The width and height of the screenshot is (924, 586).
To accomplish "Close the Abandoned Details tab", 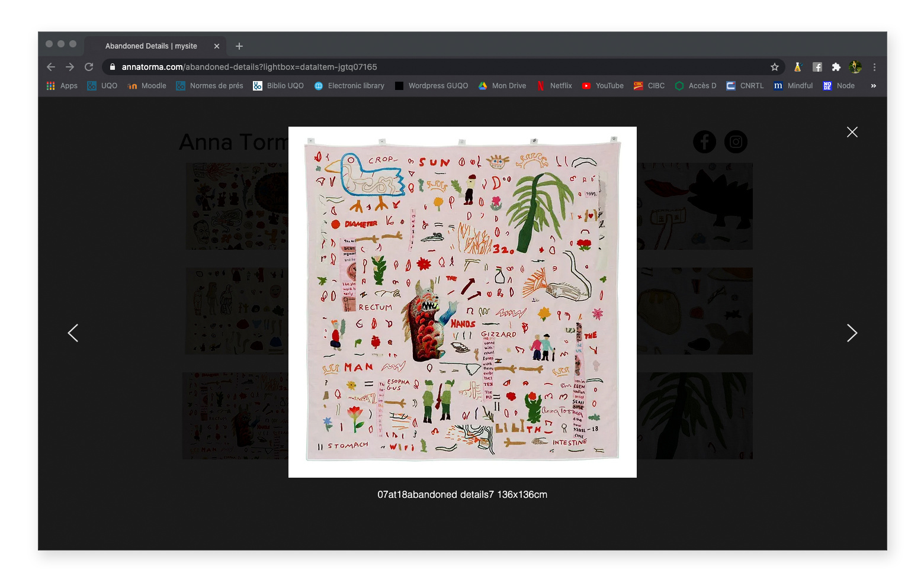I will pos(217,46).
